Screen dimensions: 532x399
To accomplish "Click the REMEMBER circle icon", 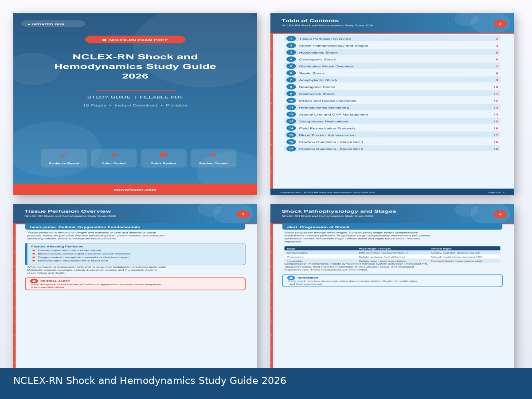I will [x=292, y=278].
